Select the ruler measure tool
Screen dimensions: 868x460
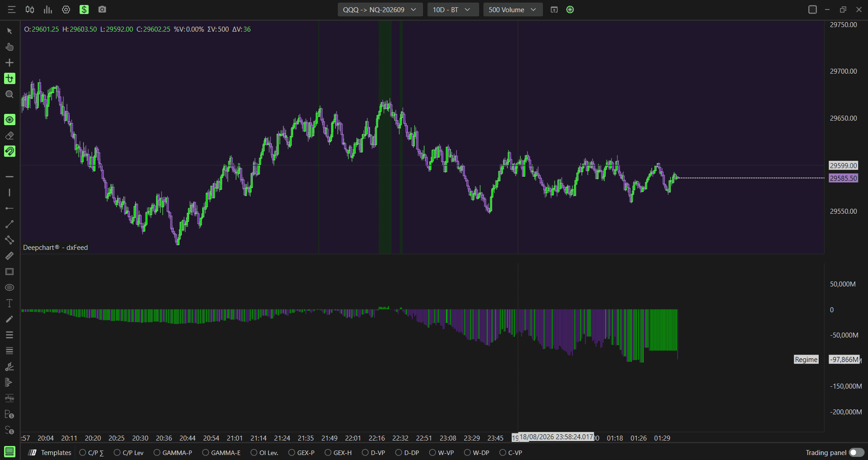coord(9,256)
